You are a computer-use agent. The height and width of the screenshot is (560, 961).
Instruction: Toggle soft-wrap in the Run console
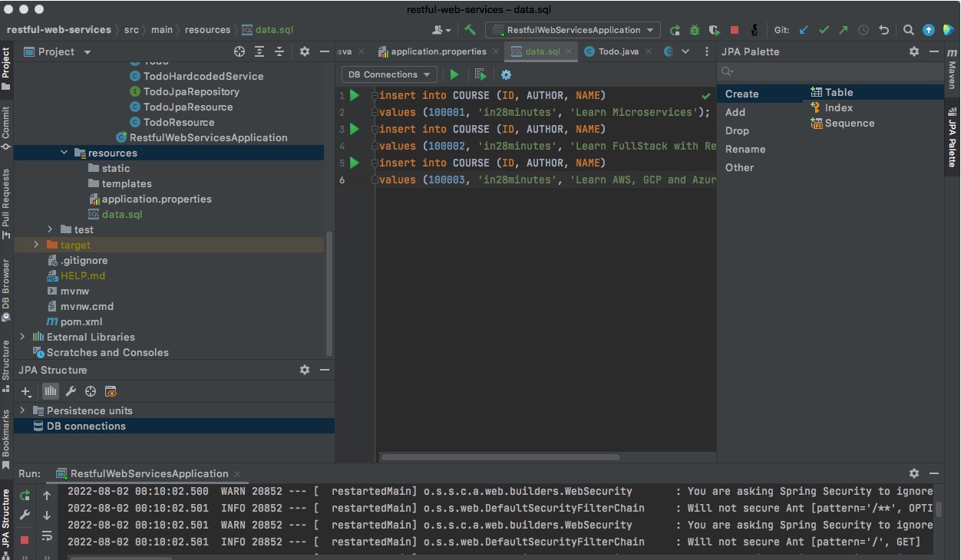[47, 535]
